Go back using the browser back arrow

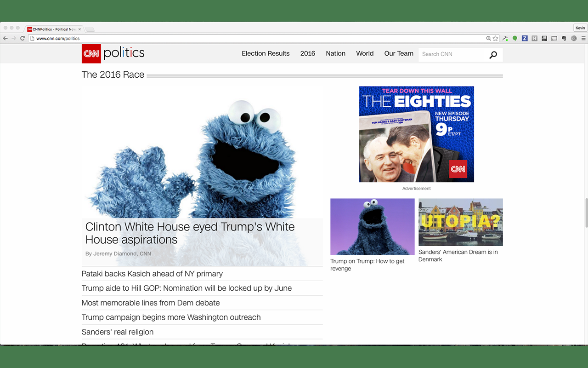pos(6,39)
